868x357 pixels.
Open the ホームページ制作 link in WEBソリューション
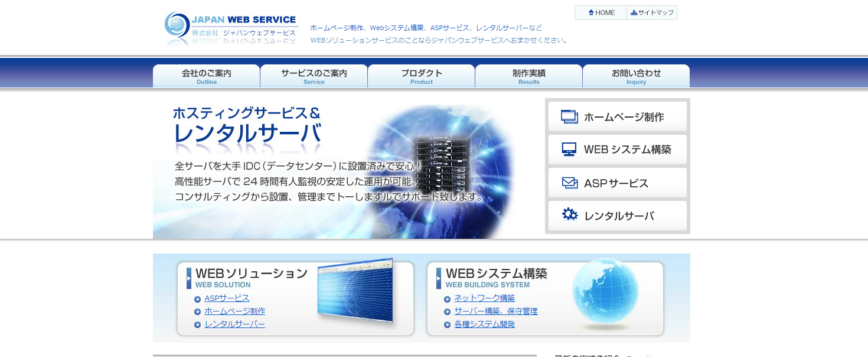pyautogui.click(x=234, y=311)
